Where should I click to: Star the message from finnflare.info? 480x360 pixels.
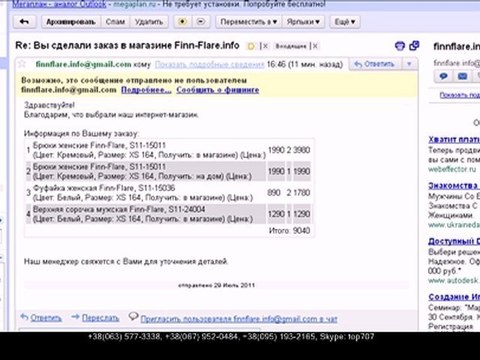(x=22, y=64)
